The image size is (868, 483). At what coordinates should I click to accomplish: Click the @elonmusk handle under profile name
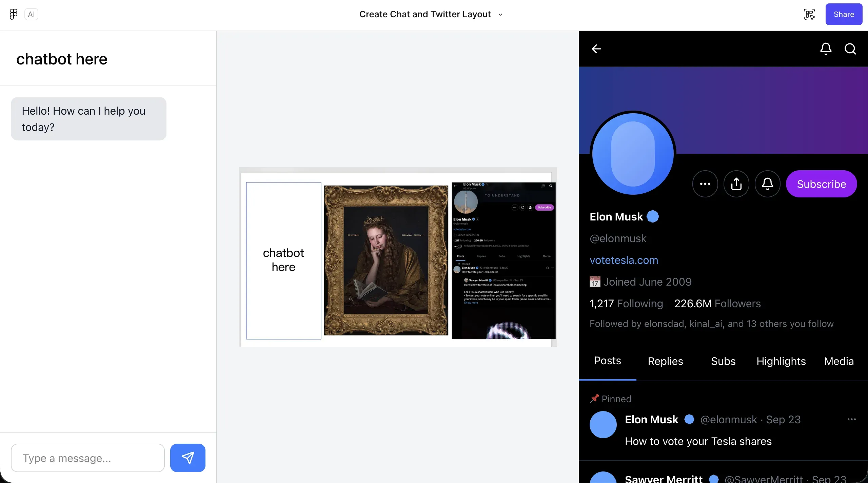[x=618, y=238]
